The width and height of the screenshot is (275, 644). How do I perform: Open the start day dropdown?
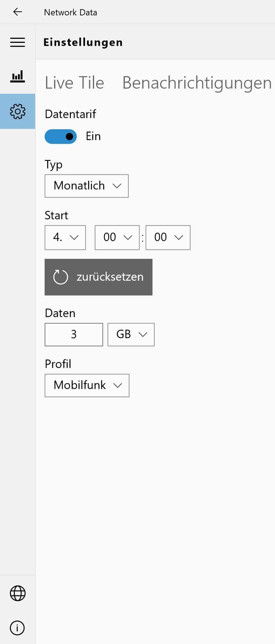click(65, 238)
